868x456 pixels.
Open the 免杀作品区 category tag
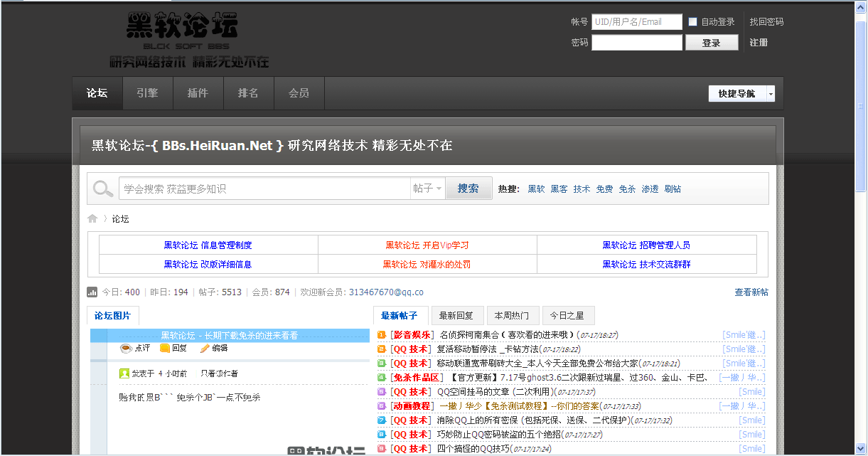point(416,378)
